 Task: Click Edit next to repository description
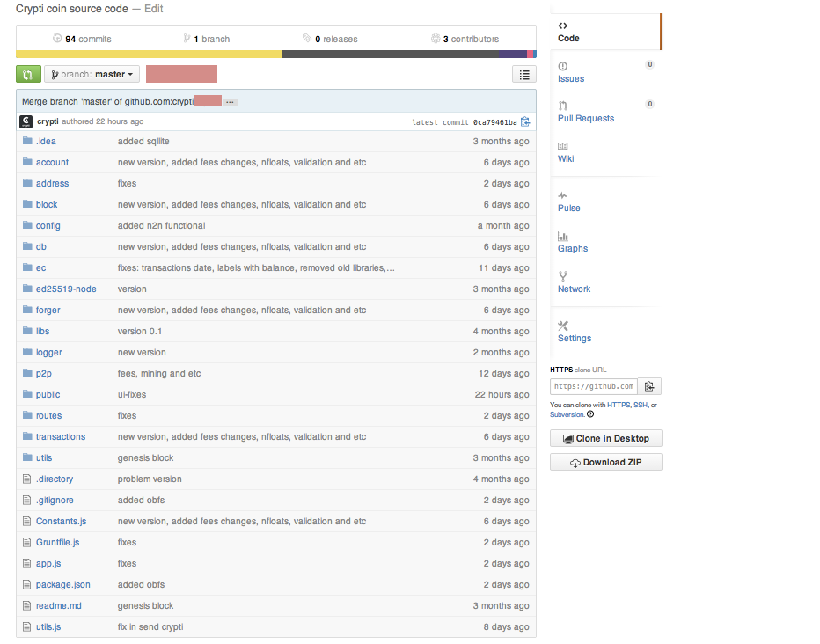click(154, 9)
